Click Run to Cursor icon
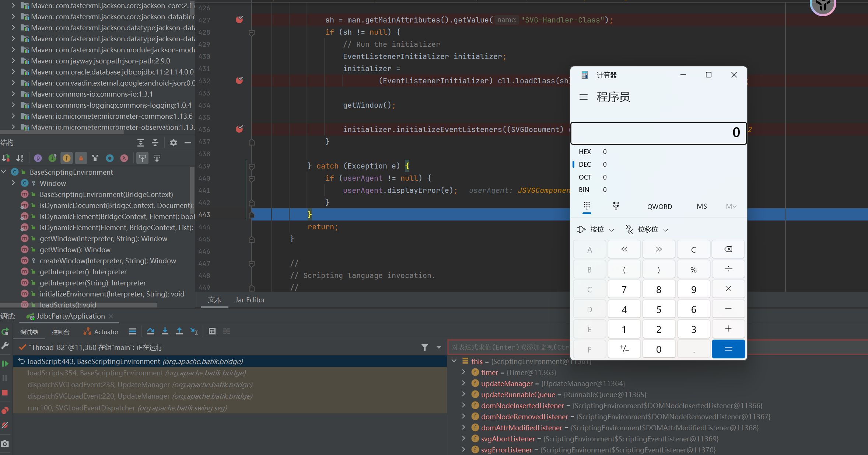The height and width of the screenshot is (455, 868). (x=194, y=331)
